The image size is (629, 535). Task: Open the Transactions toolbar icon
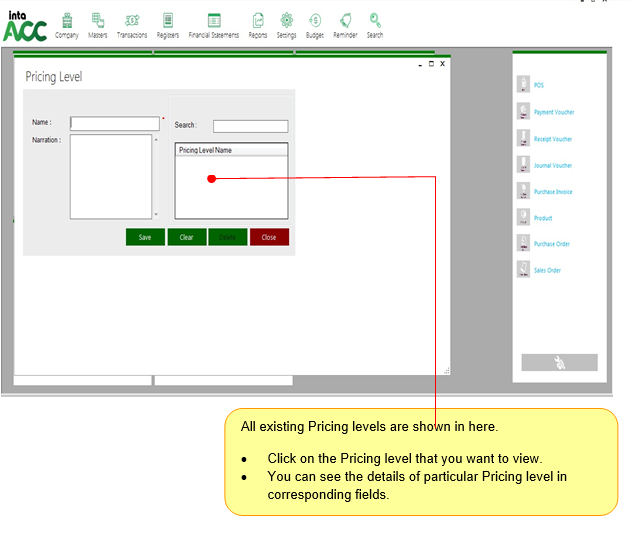(x=131, y=23)
